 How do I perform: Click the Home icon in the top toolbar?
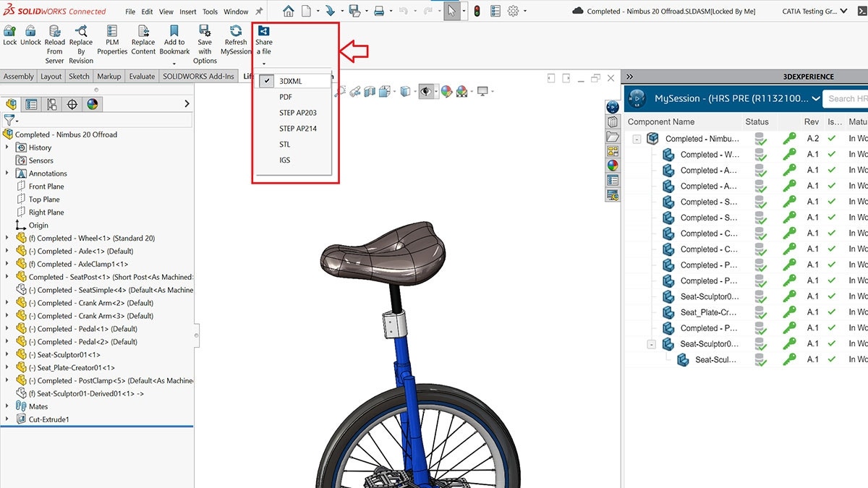(289, 11)
